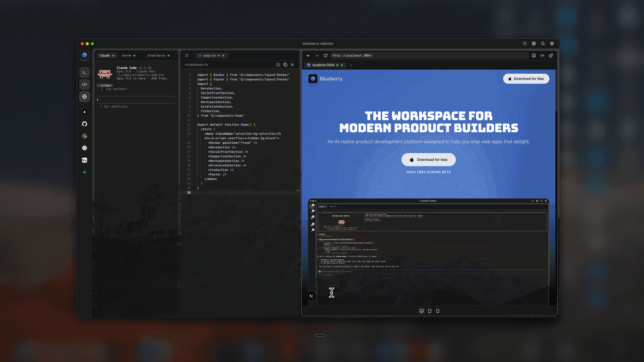Toggle tablet preview mode below the page

tap(429, 311)
